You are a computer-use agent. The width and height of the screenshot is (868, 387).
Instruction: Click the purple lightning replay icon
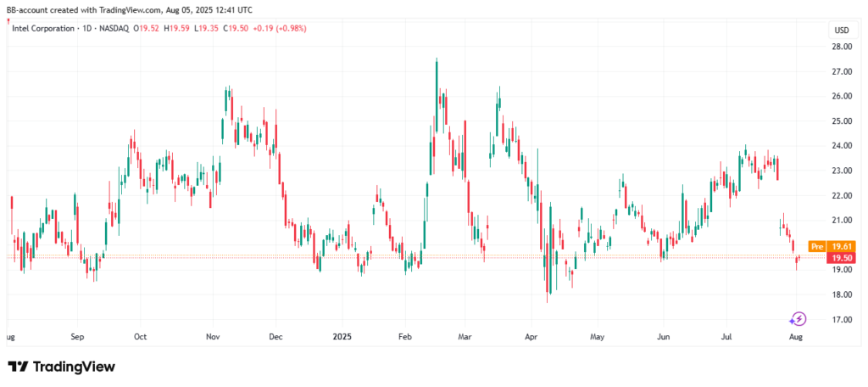point(798,319)
